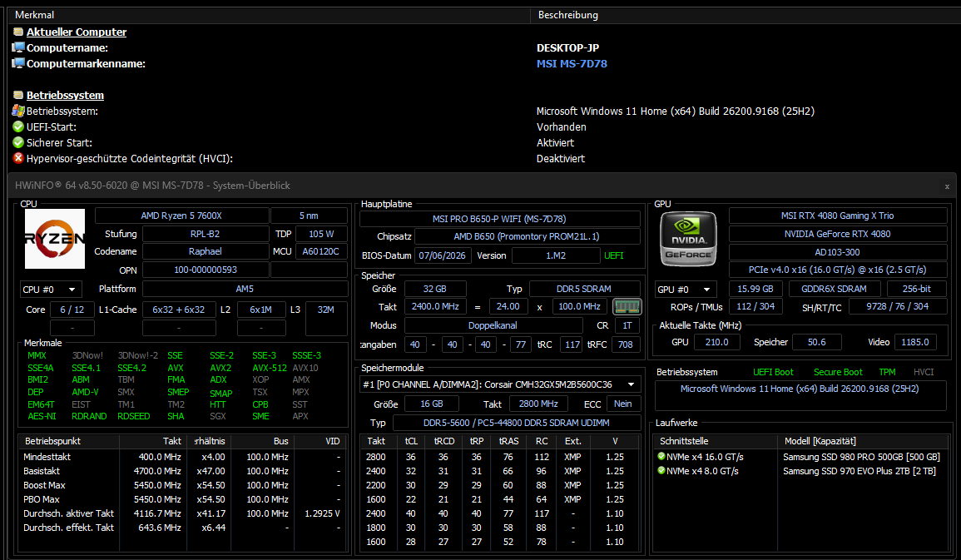
Task: Close the System-Überblick window
Action: (947, 186)
